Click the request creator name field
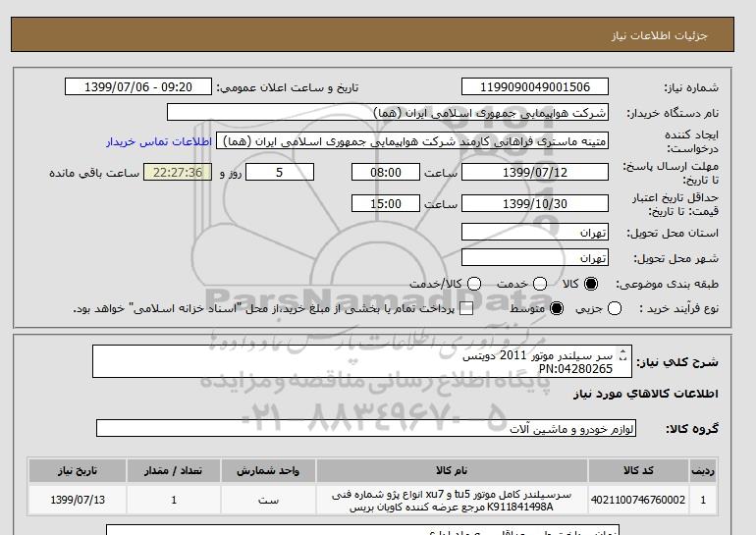The height and width of the screenshot is (535, 756). pyautogui.click(x=412, y=141)
